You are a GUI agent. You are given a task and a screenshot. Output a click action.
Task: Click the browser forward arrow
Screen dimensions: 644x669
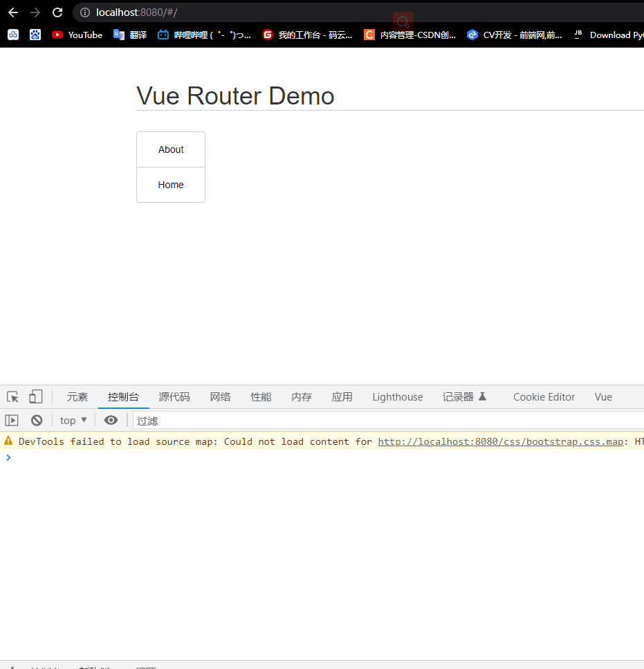pyautogui.click(x=35, y=12)
